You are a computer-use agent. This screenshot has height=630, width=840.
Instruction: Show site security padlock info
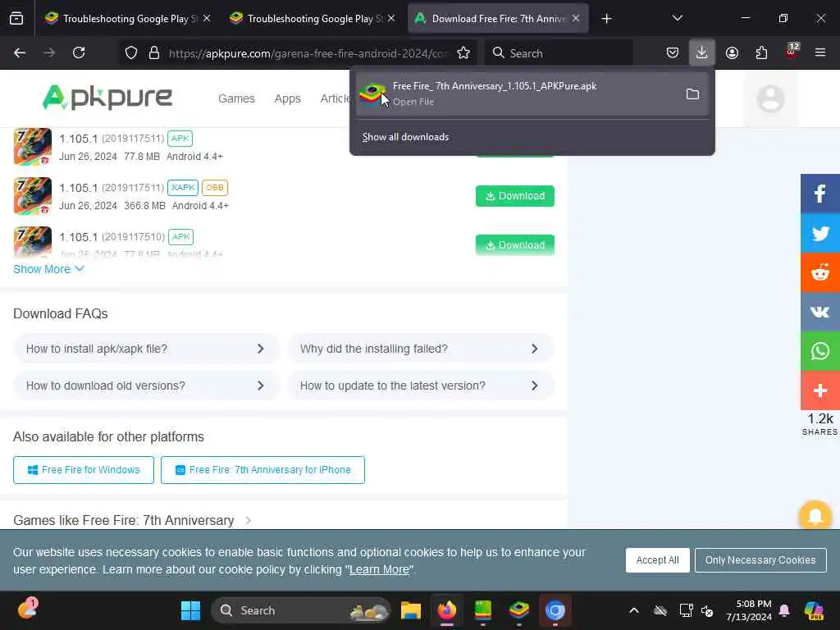[154, 53]
